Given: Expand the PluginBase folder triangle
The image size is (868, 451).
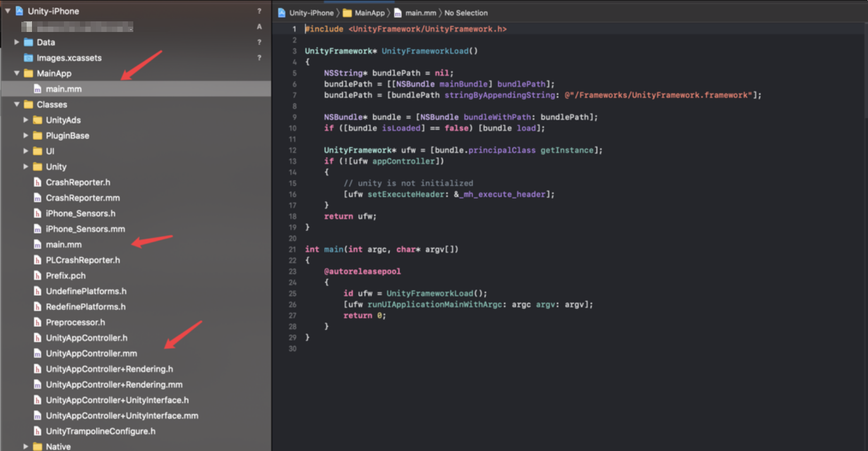Looking at the screenshot, I should click(26, 135).
